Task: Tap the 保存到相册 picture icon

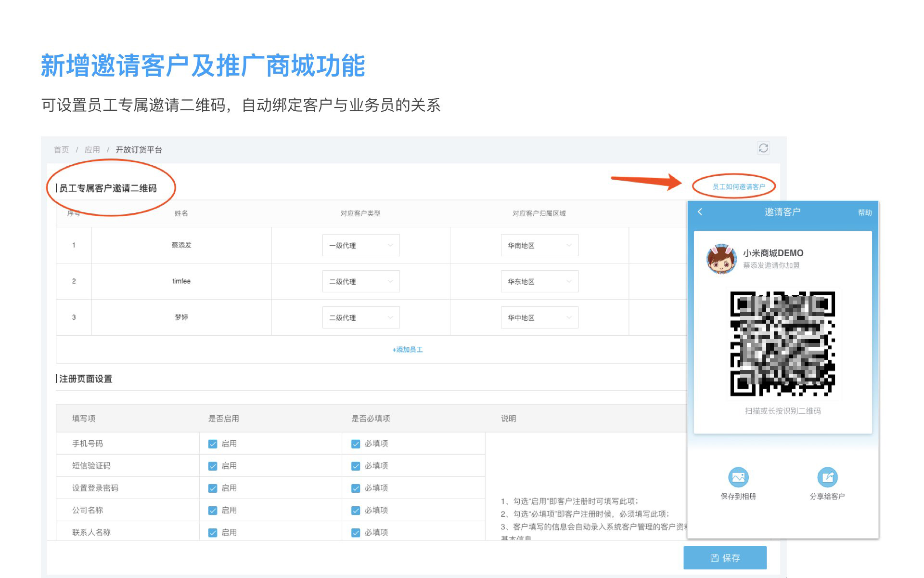Action: coord(738,477)
